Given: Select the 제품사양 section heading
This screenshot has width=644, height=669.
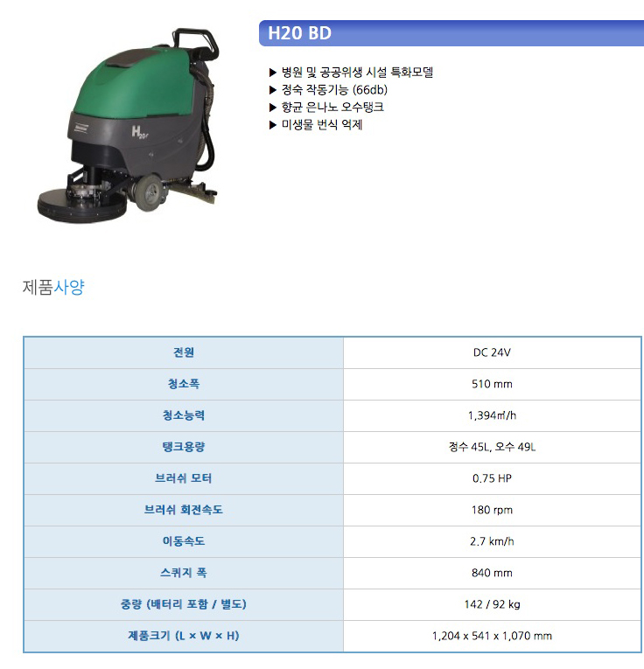Looking at the screenshot, I should [x=53, y=288].
